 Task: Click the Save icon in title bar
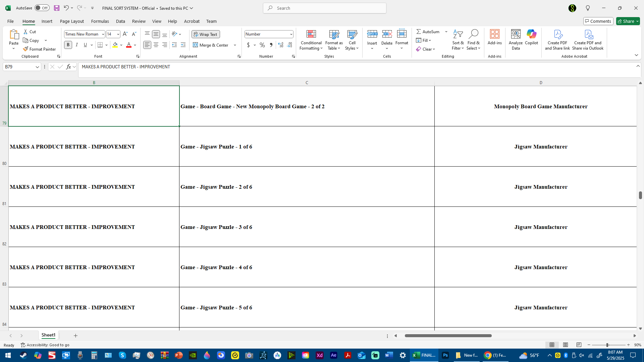coord(57,8)
